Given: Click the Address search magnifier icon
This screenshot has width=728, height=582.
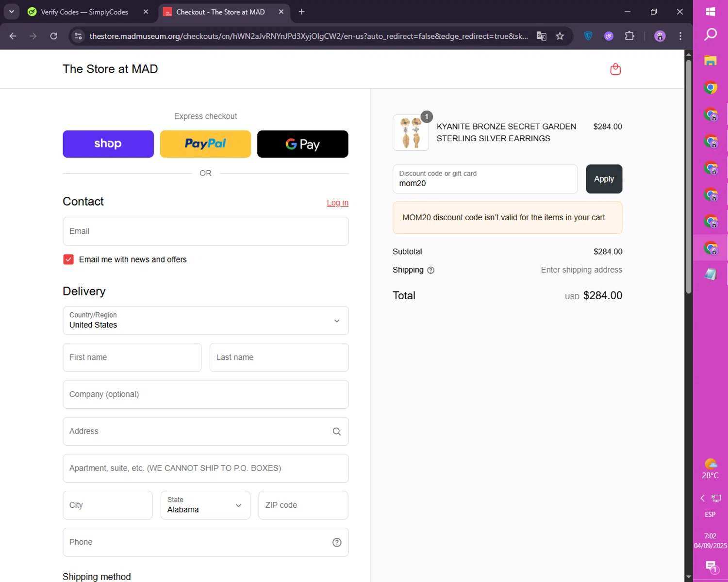Looking at the screenshot, I should tap(337, 431).
